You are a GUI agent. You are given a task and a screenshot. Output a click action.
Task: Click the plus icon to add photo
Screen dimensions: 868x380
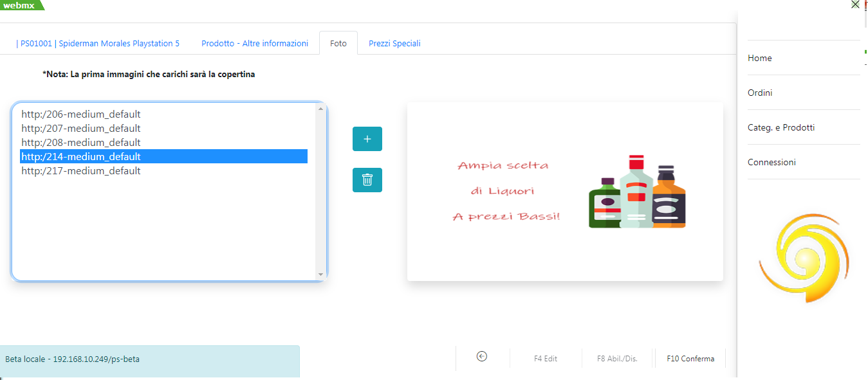click(x=367, y=139)
